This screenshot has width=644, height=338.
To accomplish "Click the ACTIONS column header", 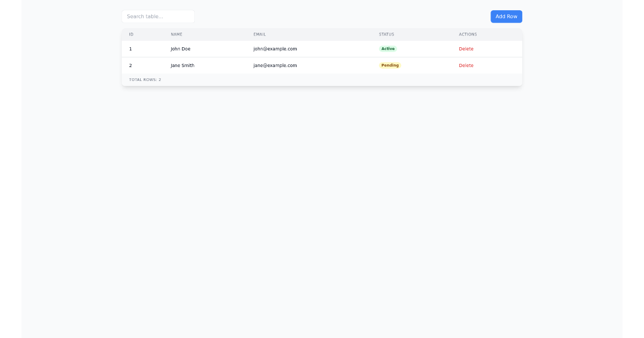I will [467, 34].
